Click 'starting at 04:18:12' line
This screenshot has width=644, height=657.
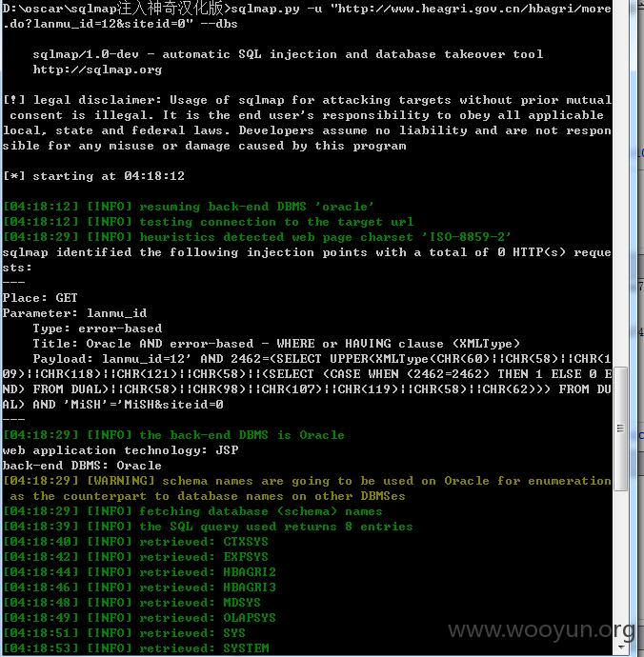tap(93, 176)
